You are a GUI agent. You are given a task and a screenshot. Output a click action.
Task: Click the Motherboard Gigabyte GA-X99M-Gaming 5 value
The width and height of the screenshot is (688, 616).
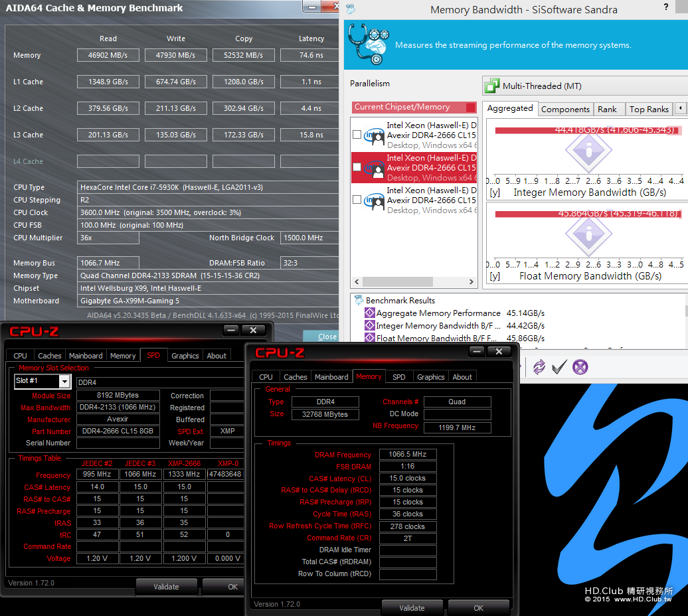[209, 301]
